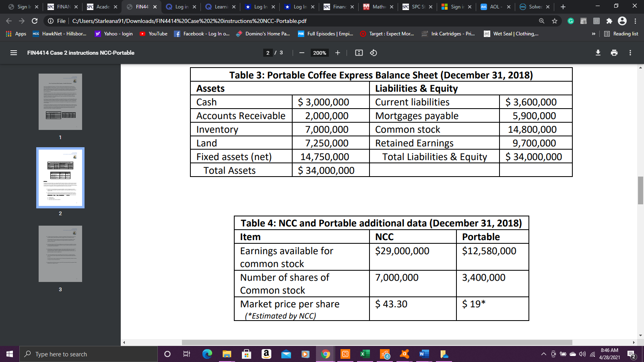Image resolution: width=644 pixels, height=362 pixels.
Task: Open the YouTube bookmark
Action: click(x=153, y=34)
